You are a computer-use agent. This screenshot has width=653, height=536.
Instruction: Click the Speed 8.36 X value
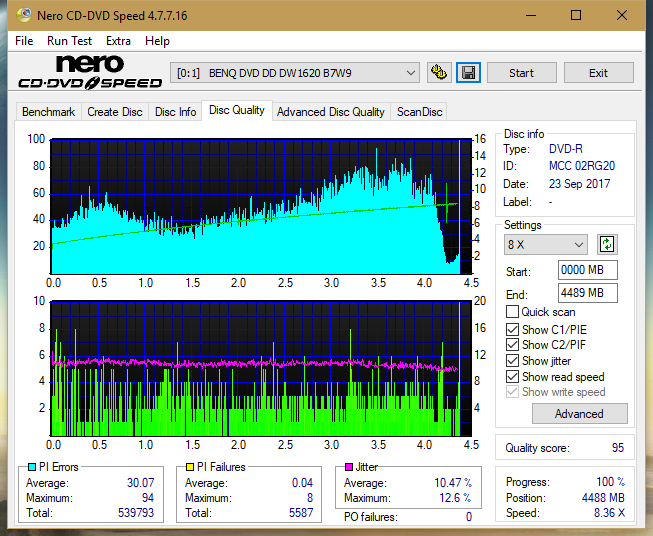(x=609, y=513)
